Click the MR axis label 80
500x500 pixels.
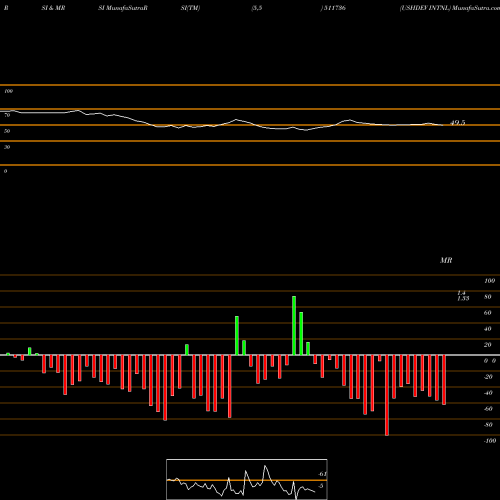point(488,297)
